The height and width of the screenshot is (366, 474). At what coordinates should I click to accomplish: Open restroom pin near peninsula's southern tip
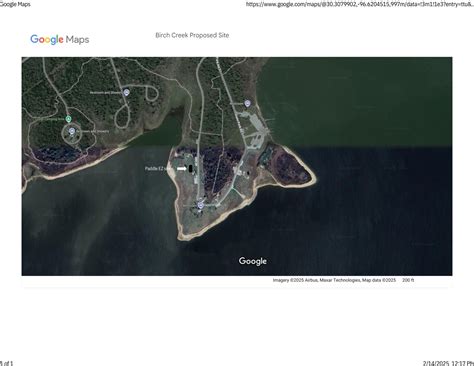(200, 206)
